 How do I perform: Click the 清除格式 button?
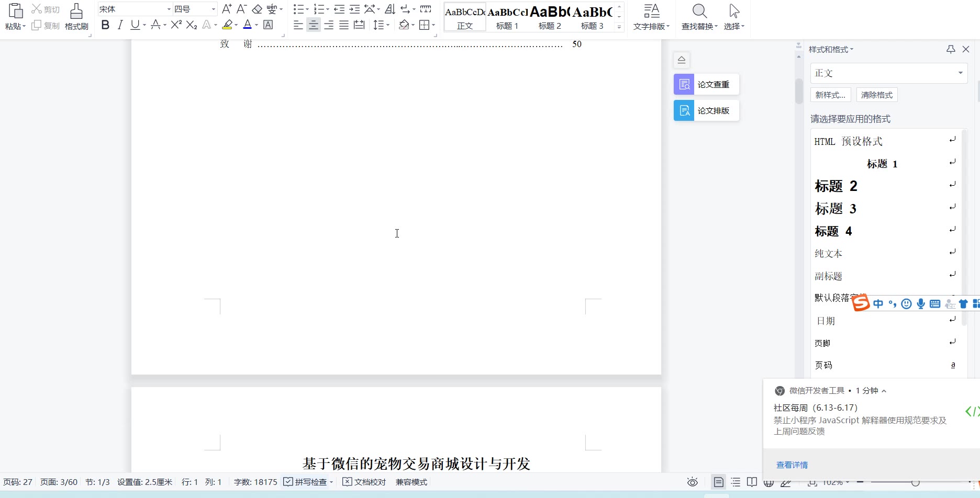[877, 95]
